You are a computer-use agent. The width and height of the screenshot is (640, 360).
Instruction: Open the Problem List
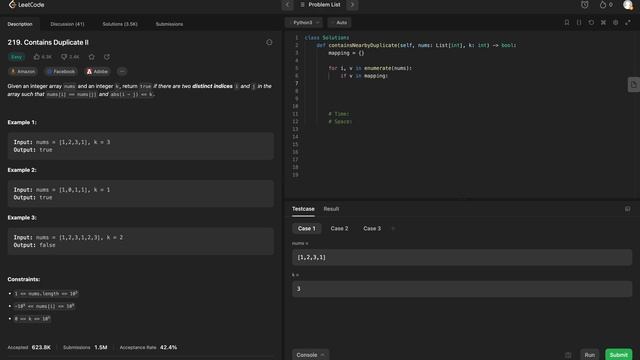coord(320,5)
